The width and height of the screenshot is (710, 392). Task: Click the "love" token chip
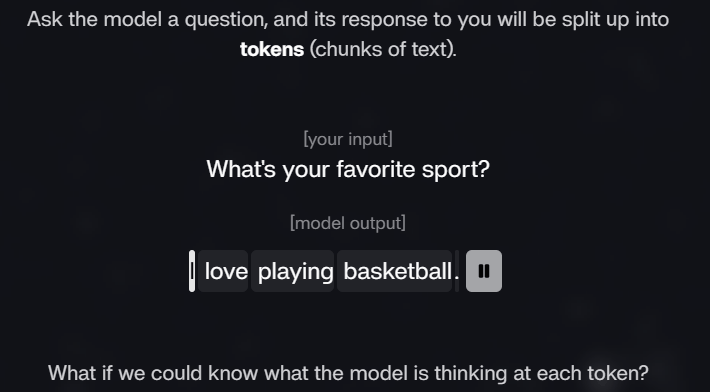click(x=223, y=271)
